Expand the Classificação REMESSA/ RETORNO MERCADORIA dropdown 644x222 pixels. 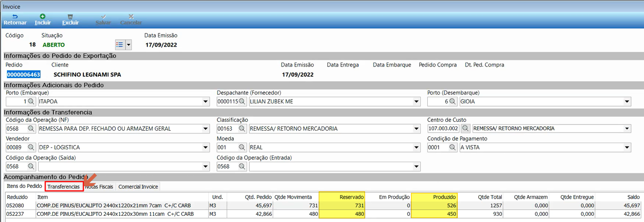[x=416, y=129]
